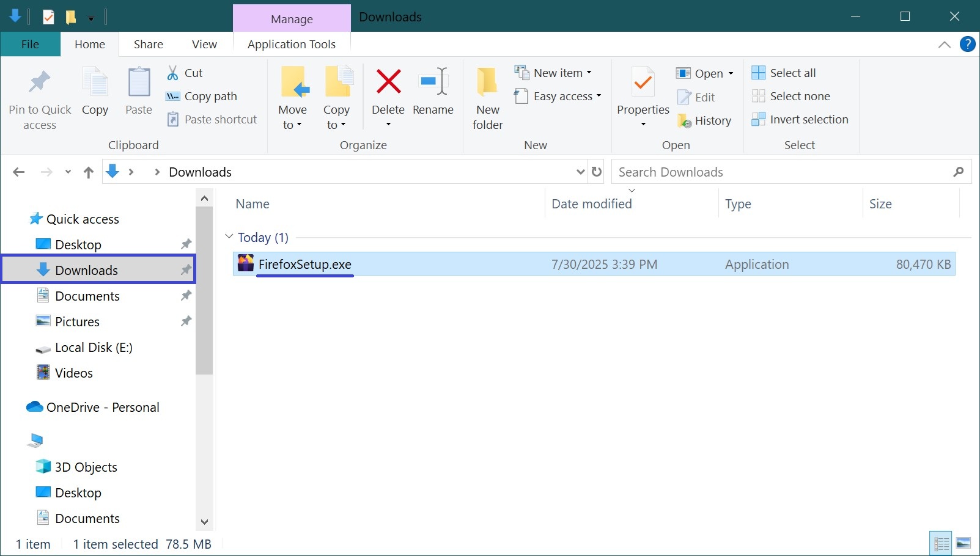Image resolution: width=980 pixels, height=556 pixels.
Task: Click the Copy ribbon icon
Action: [95, 82]
